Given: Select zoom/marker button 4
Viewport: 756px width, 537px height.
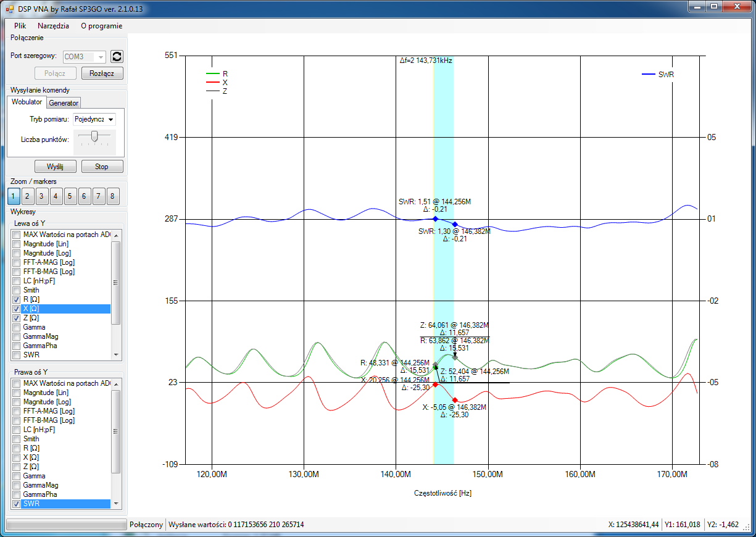Looking at the screenshot, I should (56, 197).
